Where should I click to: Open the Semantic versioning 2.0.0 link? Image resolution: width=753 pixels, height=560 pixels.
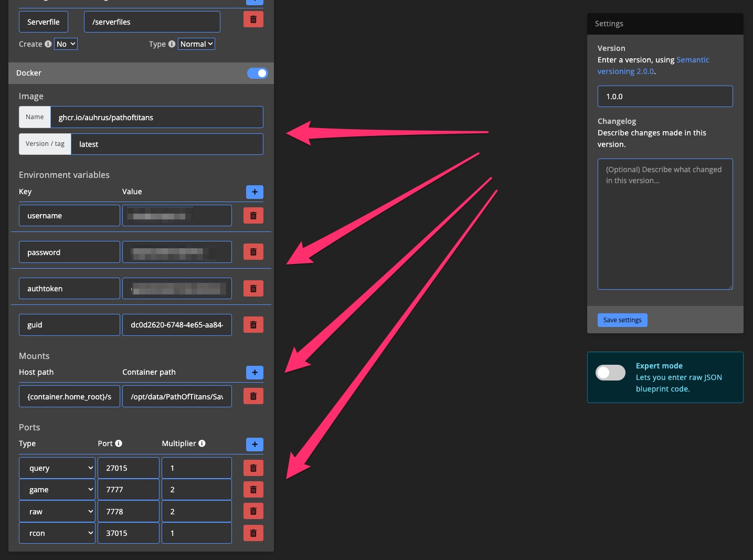pos(653,65)
